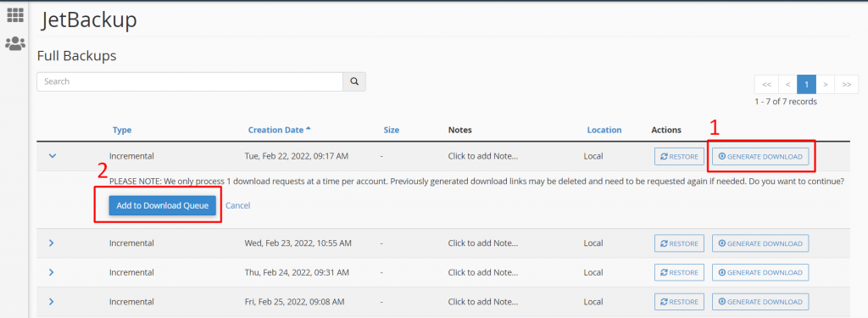
Task: Open the apps grid icon in sidebar
Action: [x=15, y=15]
